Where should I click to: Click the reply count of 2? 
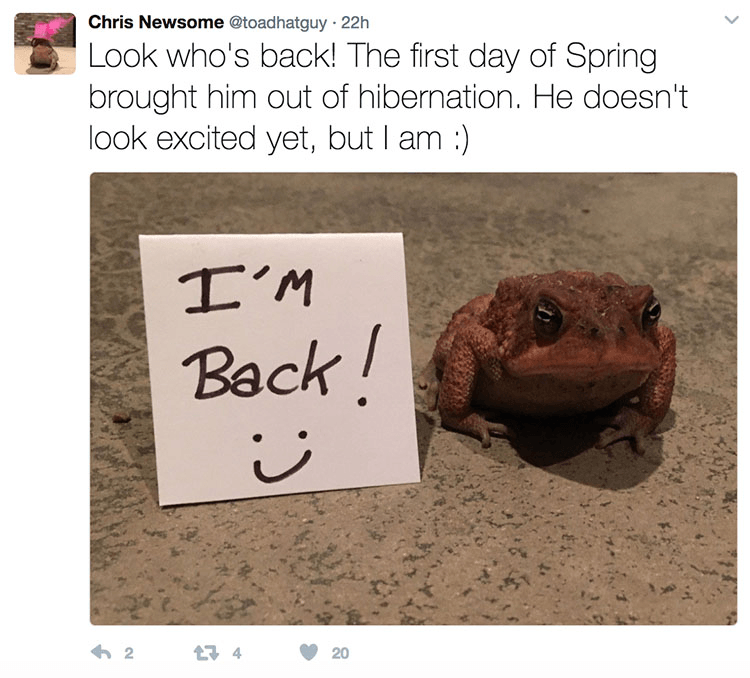128,654
